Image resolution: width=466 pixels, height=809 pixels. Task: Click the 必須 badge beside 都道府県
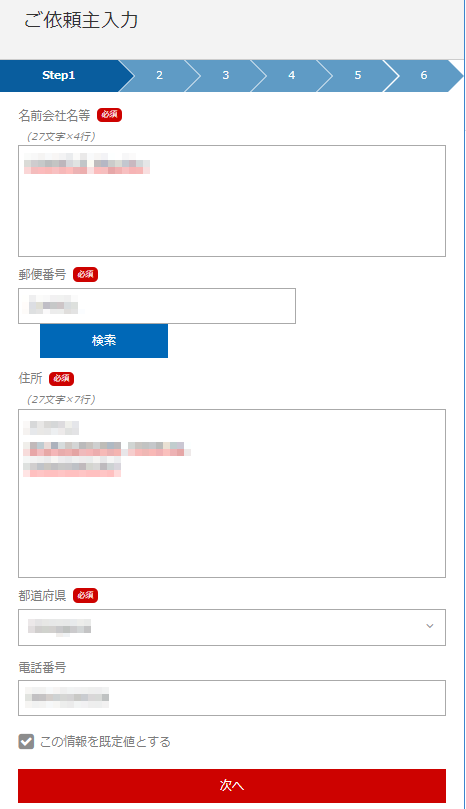tap(86, 595)
